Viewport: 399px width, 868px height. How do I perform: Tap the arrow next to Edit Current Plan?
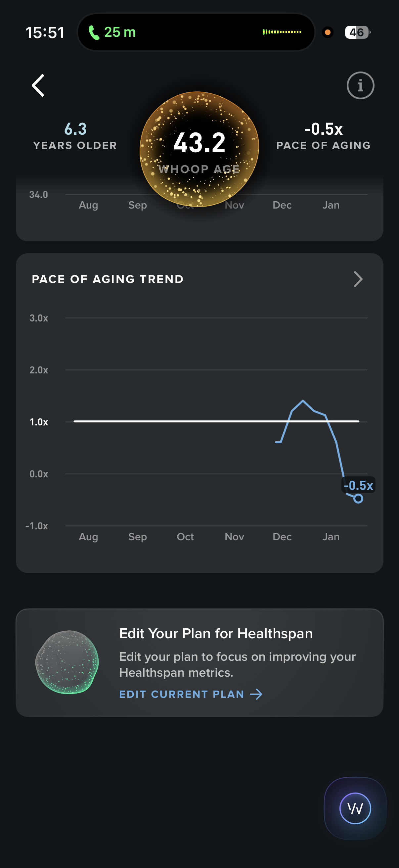pyautogui.click(x=256, y=694)
